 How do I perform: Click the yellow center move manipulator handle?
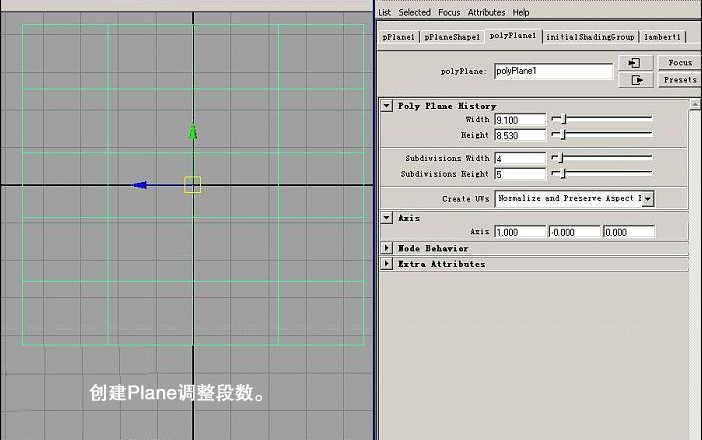pos(193,185)
